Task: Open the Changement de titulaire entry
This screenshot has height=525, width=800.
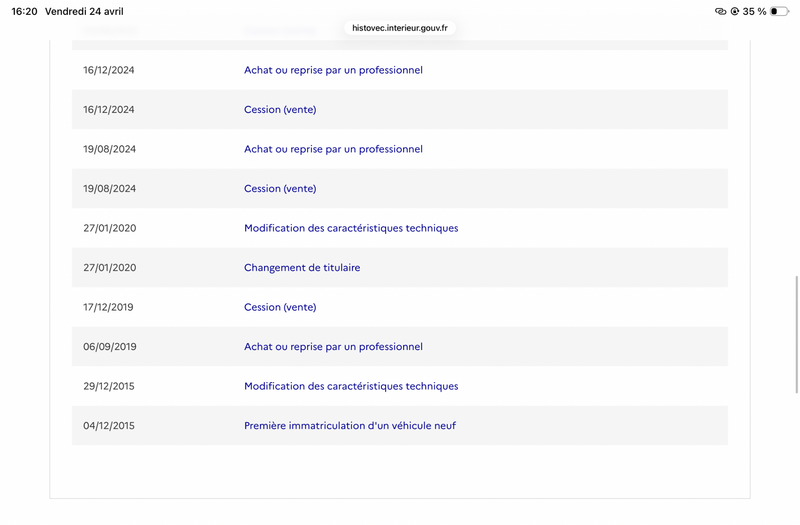Action: tap(302, 267)
